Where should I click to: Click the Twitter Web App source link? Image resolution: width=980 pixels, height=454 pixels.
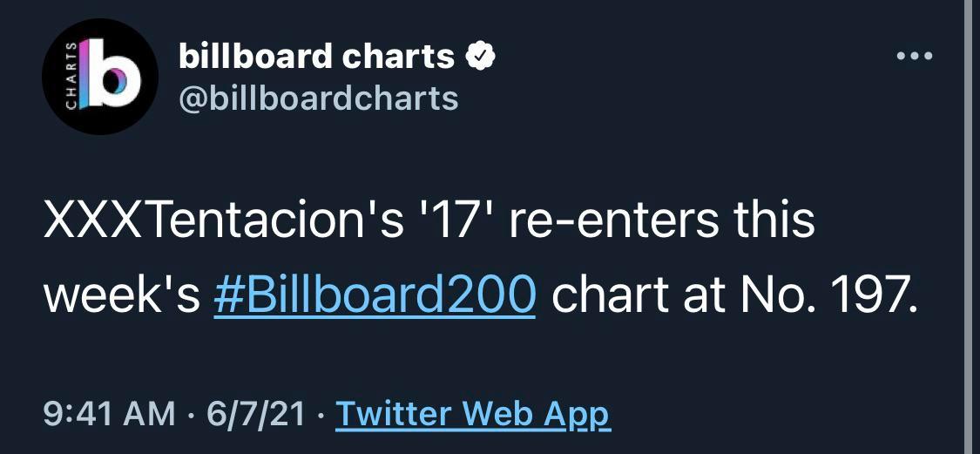[x=473, y=414]
